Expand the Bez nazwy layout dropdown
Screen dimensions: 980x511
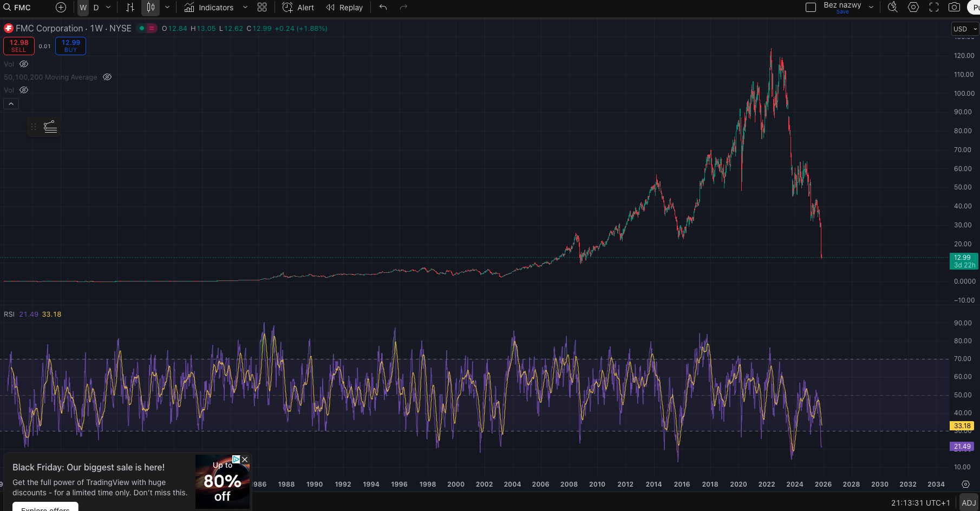point(871,8)
